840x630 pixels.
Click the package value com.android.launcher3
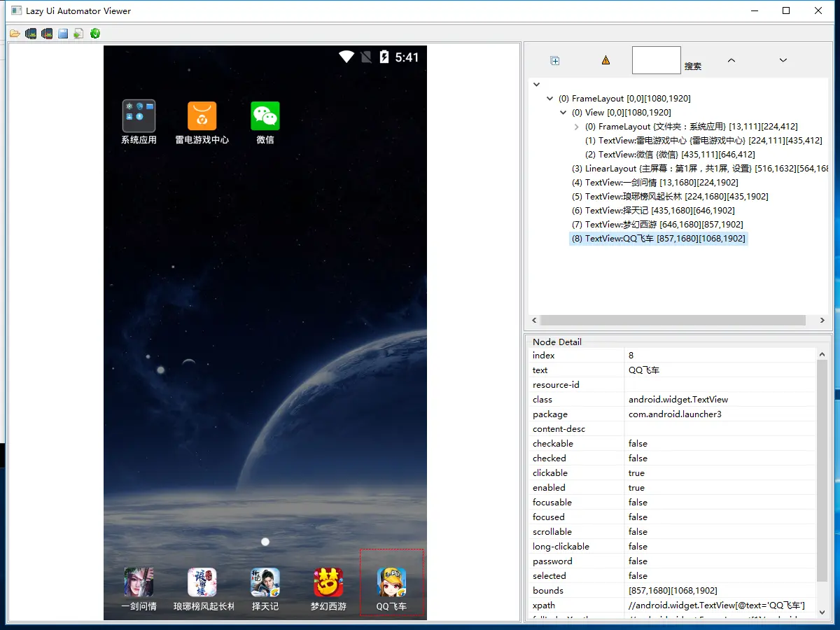pos(720,414)
